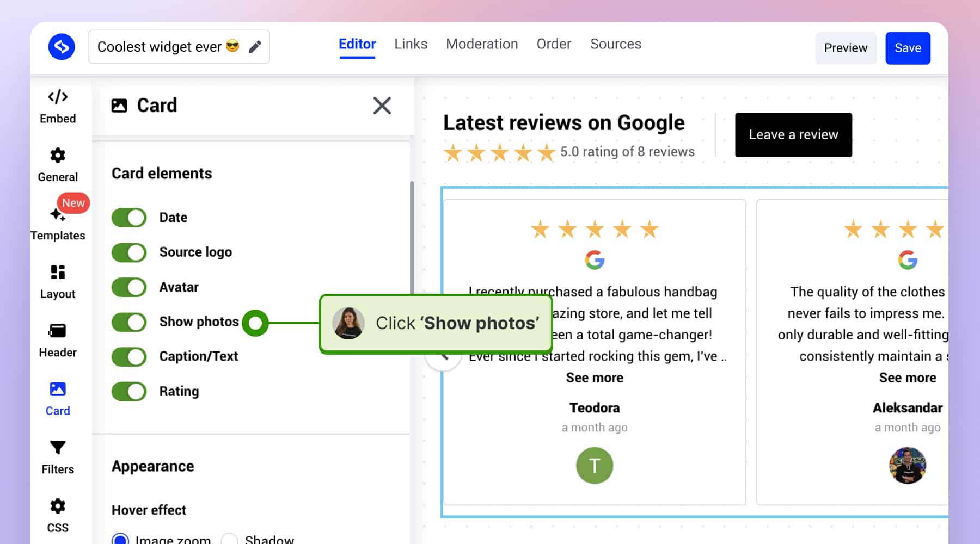Click the Leave a review button
Screen dimensions: 980x544
click(793, 134)
